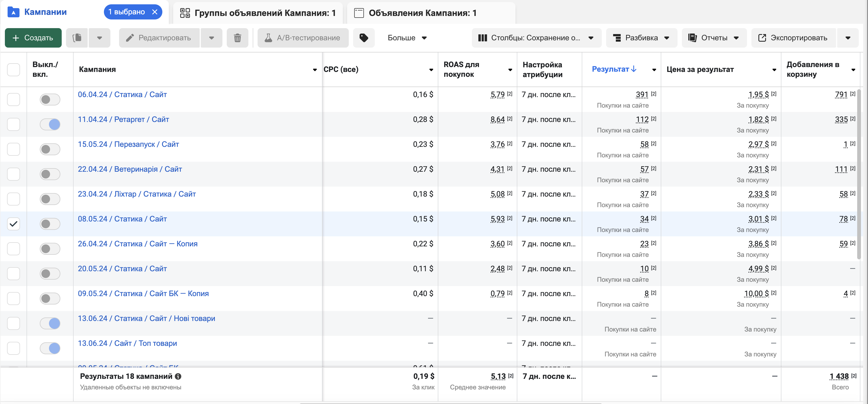The image size is (868, 404).
Task: Open campaign 26.04.24 / Статика / Сайт — Копия
Action: [137, 244]
